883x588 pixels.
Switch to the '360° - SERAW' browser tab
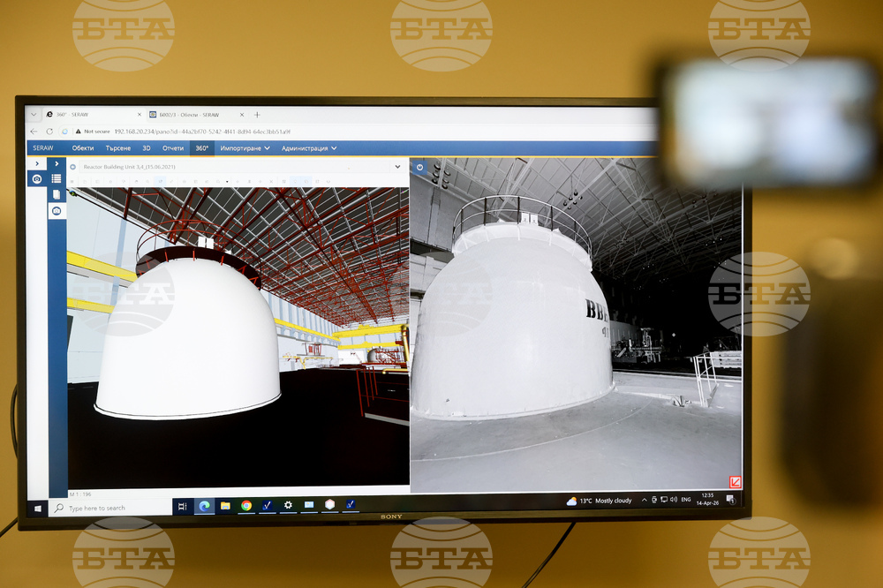pyautogui.click(x=94, y=115)
